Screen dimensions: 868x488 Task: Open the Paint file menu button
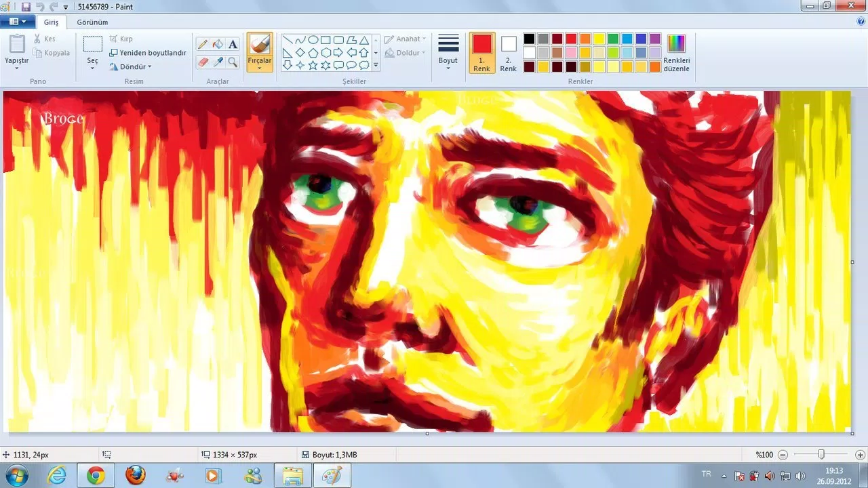[x=18, y=22]
